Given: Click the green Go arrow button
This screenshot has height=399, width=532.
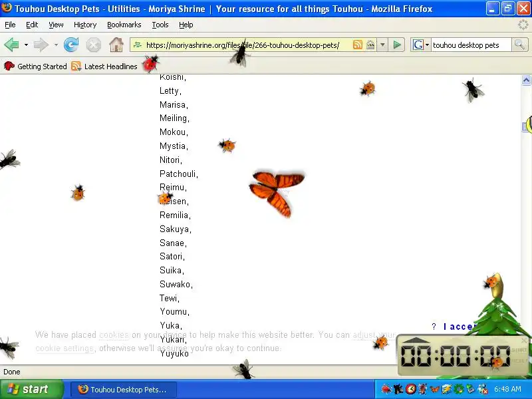Looking at the screenshot, I should coord(396,45).
